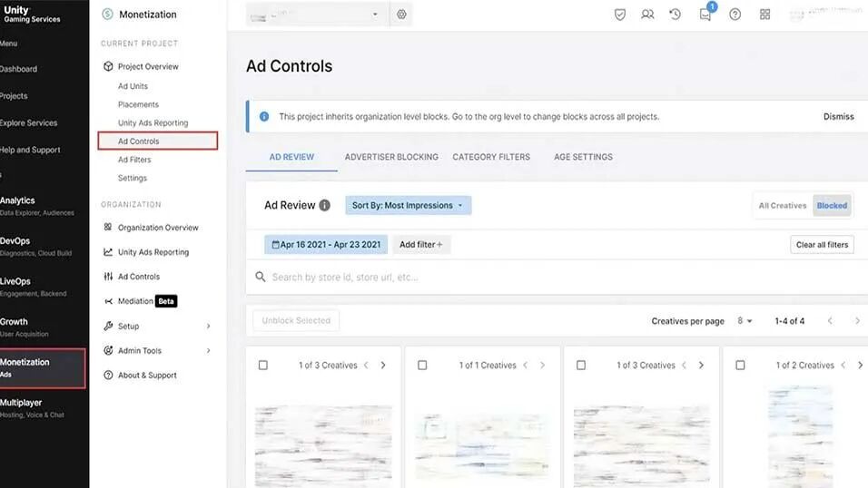Screen dimensions: 868x488
Task: Open Creatives per page dropdown
Action: 745,321
